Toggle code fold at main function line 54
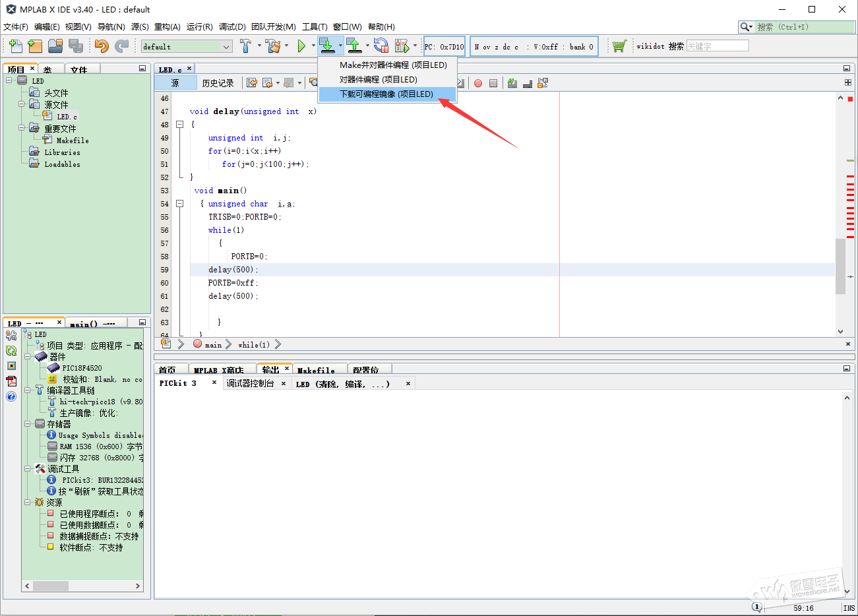 pos(179,204)
